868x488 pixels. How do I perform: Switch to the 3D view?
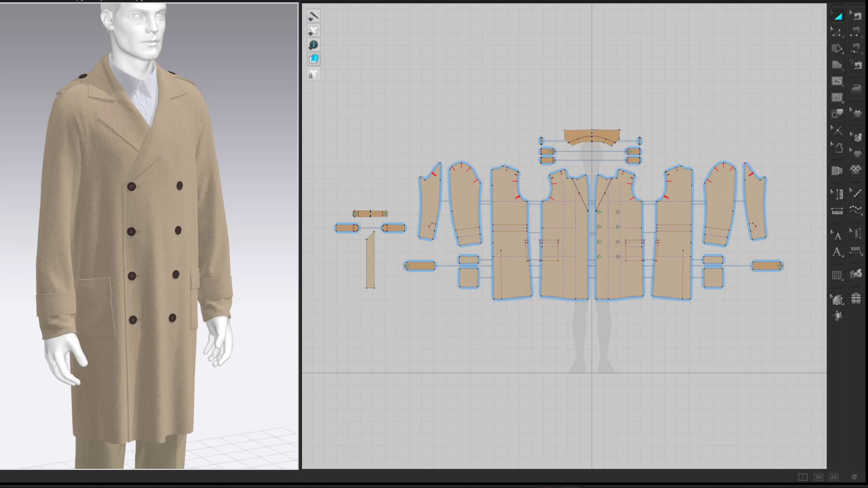click(x=818, y=477)
